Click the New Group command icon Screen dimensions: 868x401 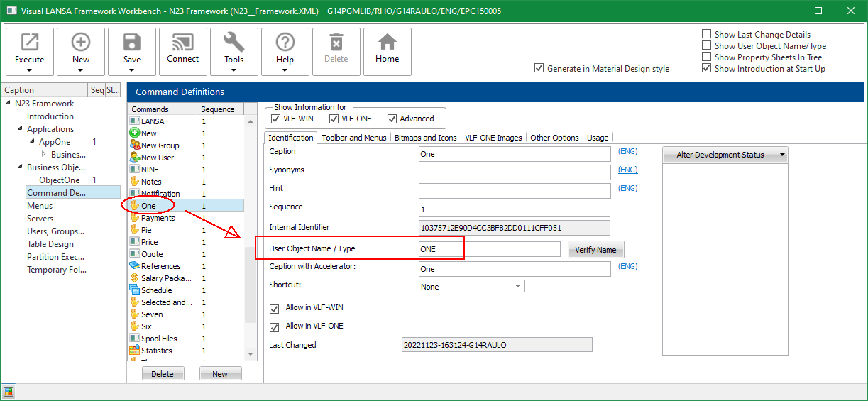coord(134,145)
